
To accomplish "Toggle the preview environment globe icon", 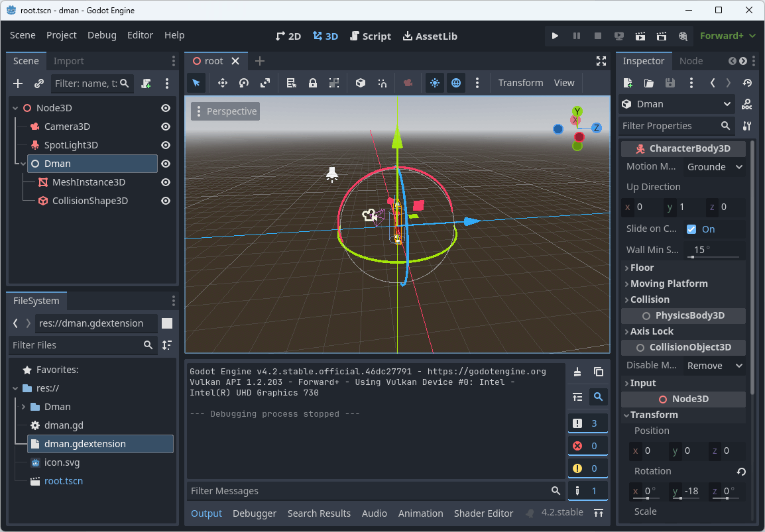I will tap(455, 83).
